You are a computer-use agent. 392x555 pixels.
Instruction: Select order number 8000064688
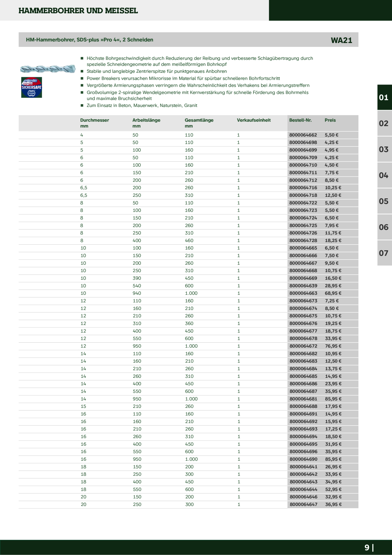(303, 407)
